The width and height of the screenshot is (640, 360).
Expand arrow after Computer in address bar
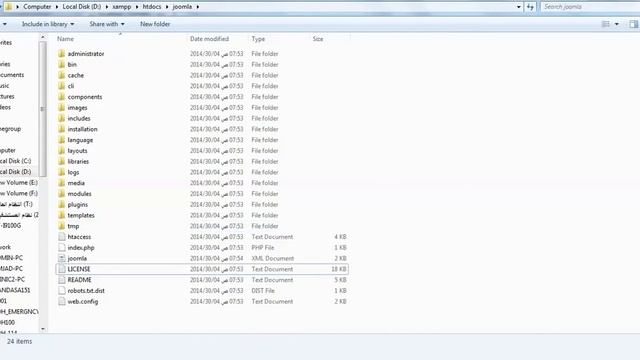click(56, 7)
